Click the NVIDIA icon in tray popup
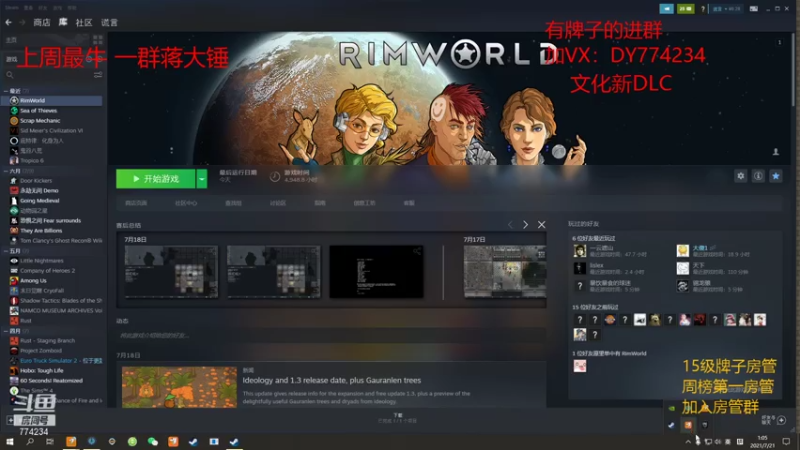Image resolution: width=800 pixels, height=450 pixels. [671, 408]
